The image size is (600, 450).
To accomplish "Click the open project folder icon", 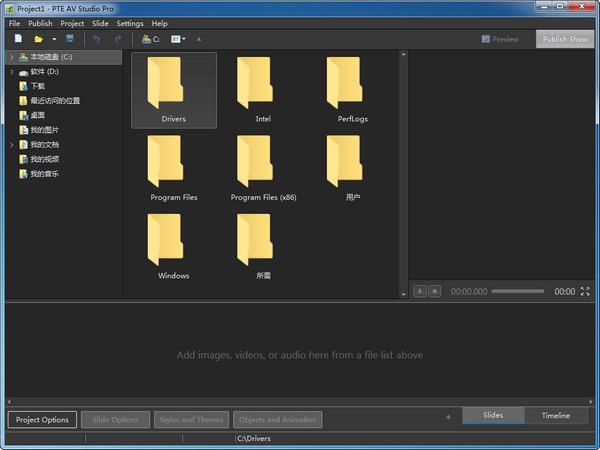I will [x=38, y=39].
